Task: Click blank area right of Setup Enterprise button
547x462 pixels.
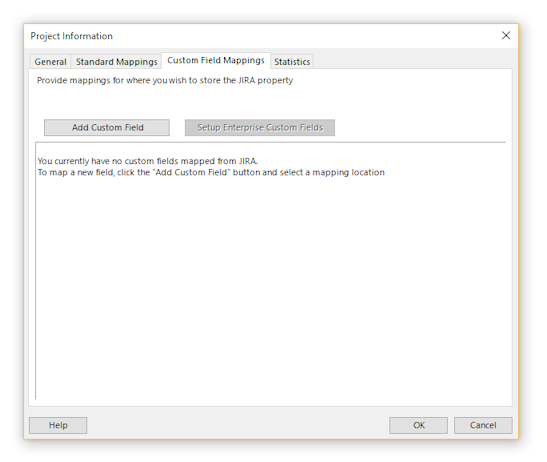Action: pos(420,128)
